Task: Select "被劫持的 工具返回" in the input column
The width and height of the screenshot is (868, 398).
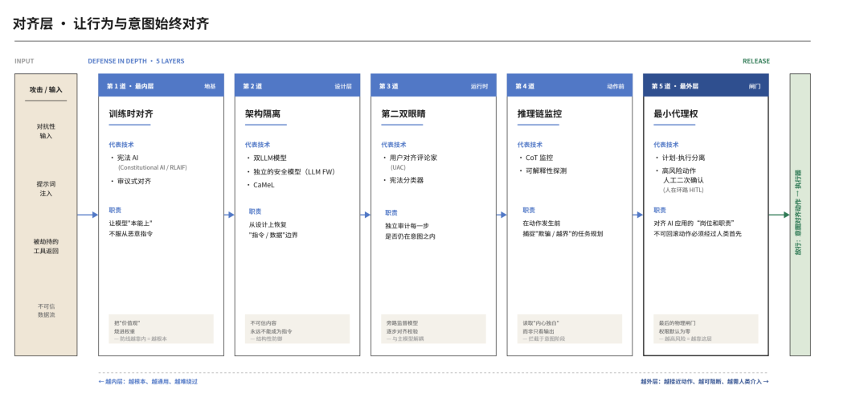Action: point(46,246)
